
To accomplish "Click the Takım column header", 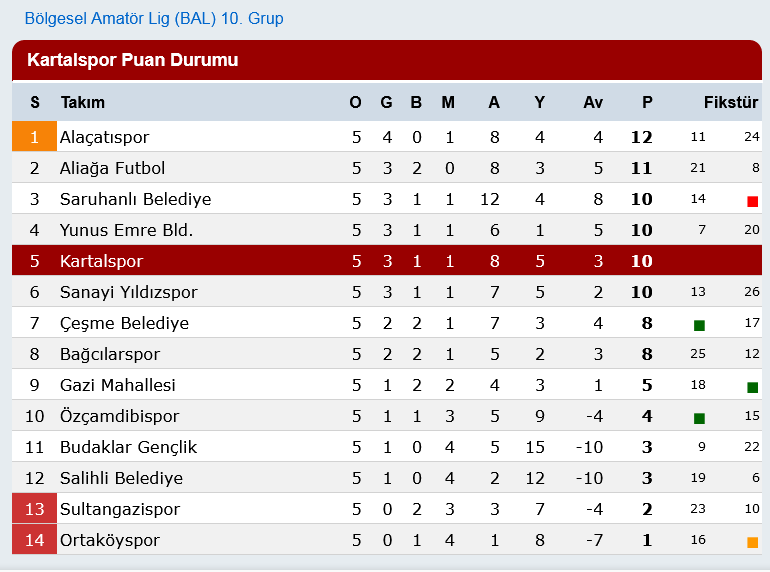I will click(82, 102).
